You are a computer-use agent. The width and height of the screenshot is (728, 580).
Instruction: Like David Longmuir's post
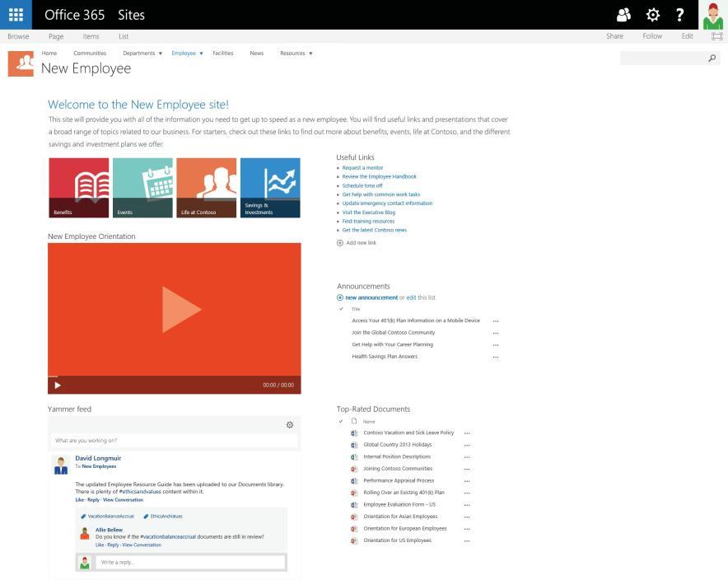pyautogui.click(x=80, y=500)
